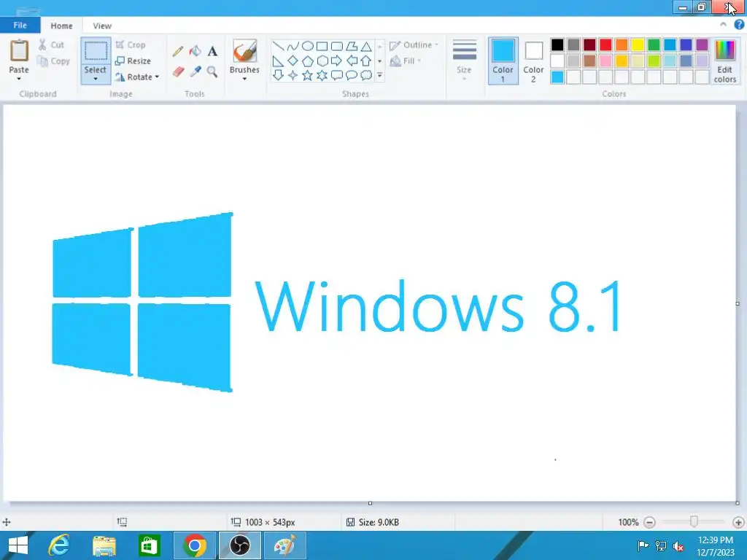Screen dimensions: 747x560
Task: Open the File menu
Action: [20, 26]
